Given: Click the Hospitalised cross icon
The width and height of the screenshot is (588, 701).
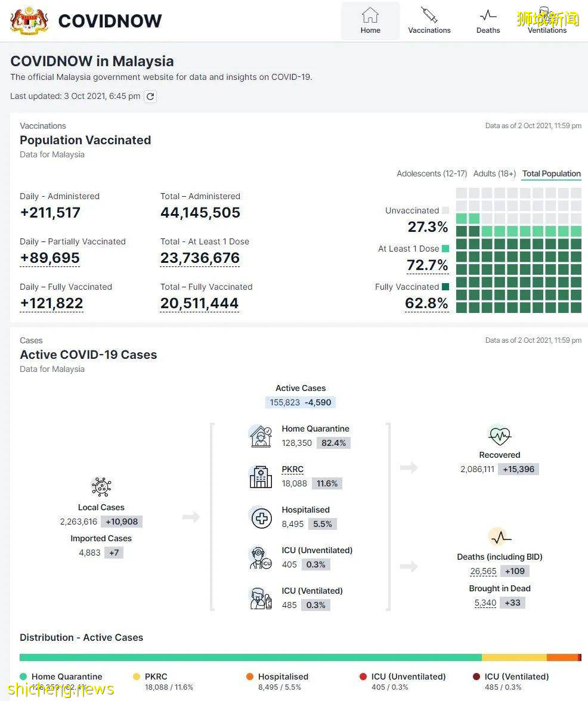Looking at the screenshot, I should (261, 517).
